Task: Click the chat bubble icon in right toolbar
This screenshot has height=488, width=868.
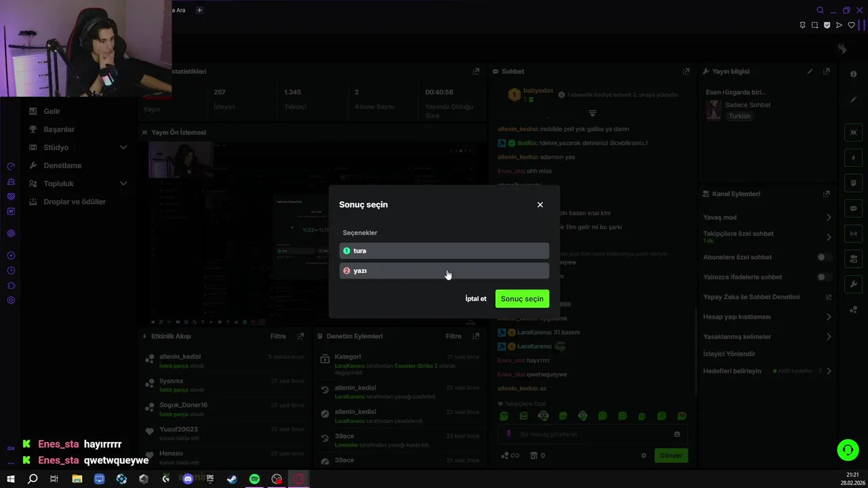Action: (x=853, y=208)
